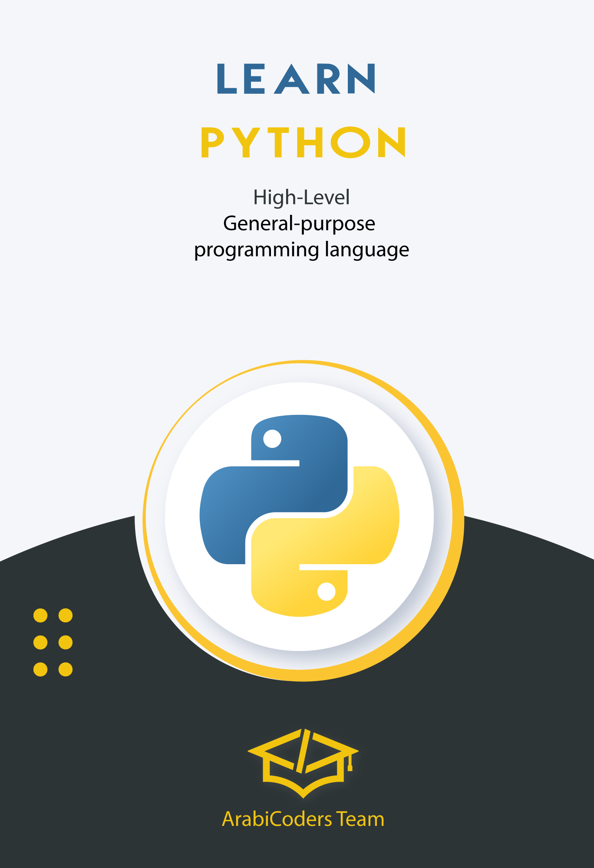Click the 'General-purpose' subtitle line
The image size is (594, 868).
coord(299,224)
